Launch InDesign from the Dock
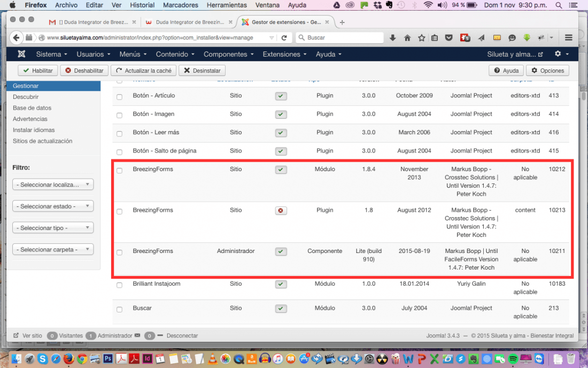 tap(148, 358)
